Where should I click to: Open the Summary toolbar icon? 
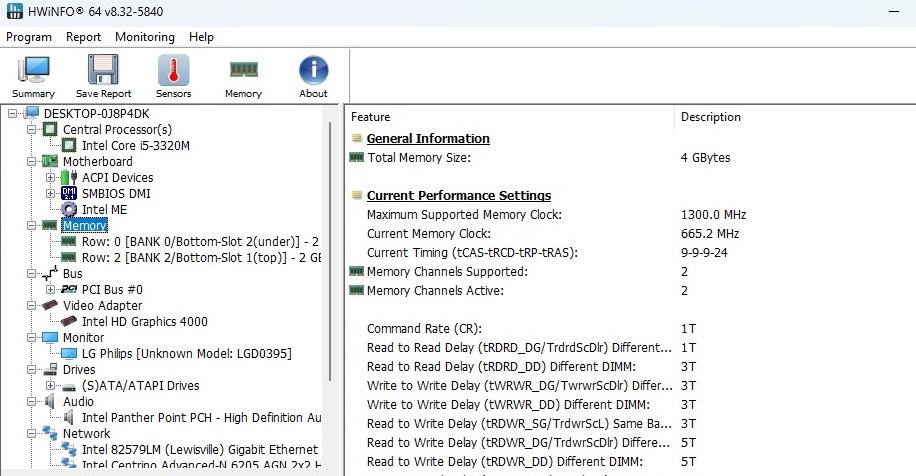point(33,75)
